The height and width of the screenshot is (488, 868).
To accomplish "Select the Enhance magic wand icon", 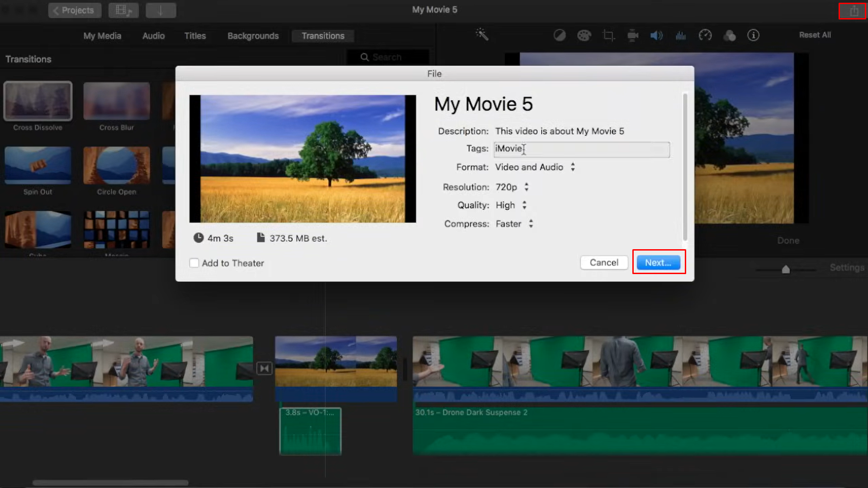I will [482, 35].
